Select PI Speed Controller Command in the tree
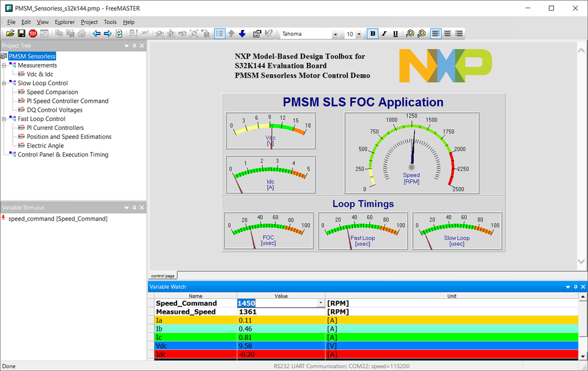 coord(68,101)
